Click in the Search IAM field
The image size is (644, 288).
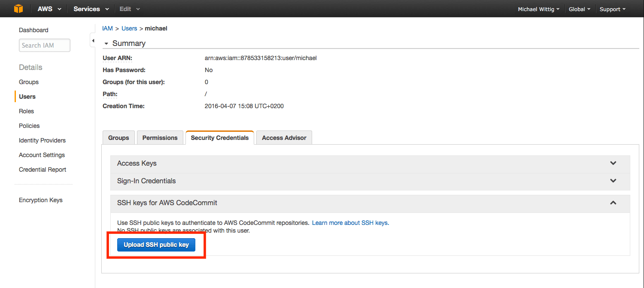pyautogui.click(x=44, y=45)
